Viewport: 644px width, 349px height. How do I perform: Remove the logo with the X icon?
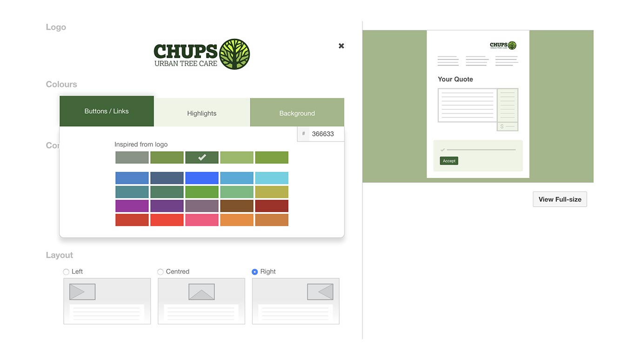point(341,46)
